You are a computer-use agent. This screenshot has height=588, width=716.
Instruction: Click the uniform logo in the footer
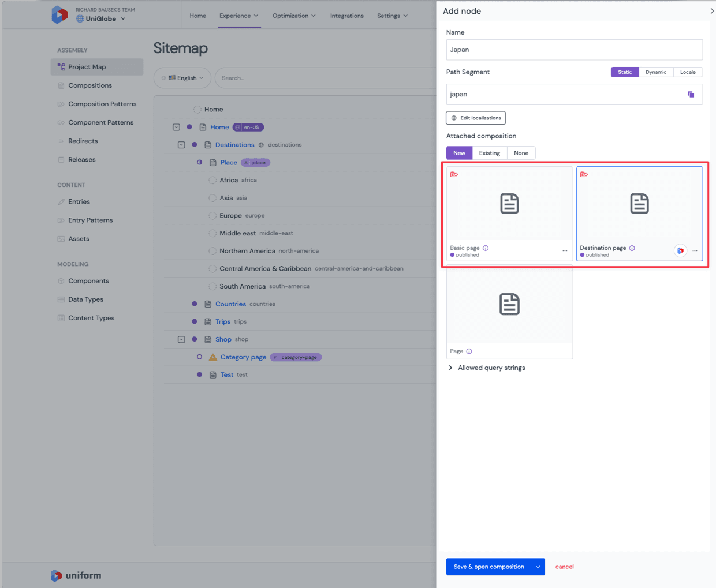click(76, 575)
